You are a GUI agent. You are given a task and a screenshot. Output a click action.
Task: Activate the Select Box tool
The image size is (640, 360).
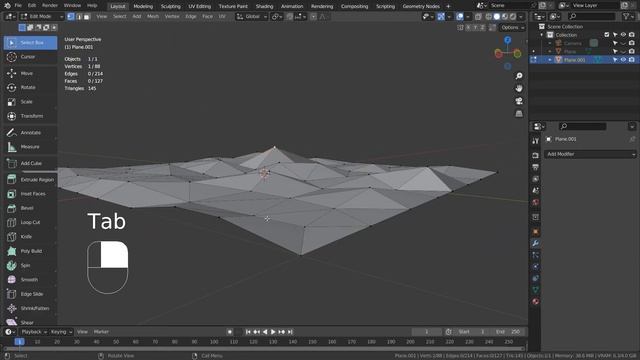pyautogui.click(x=30, y=42)
